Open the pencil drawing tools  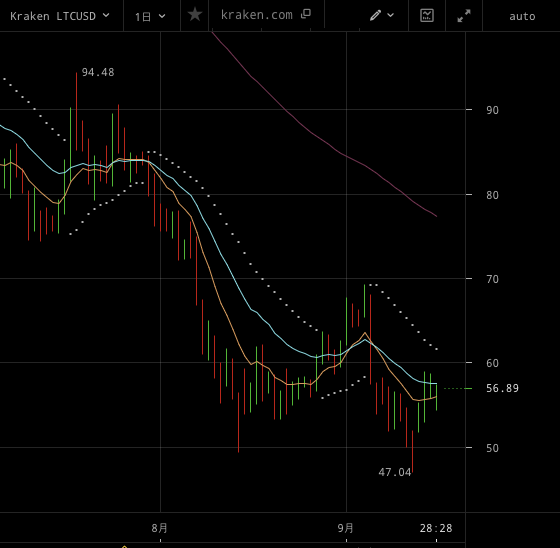click(x=375, y=15)
